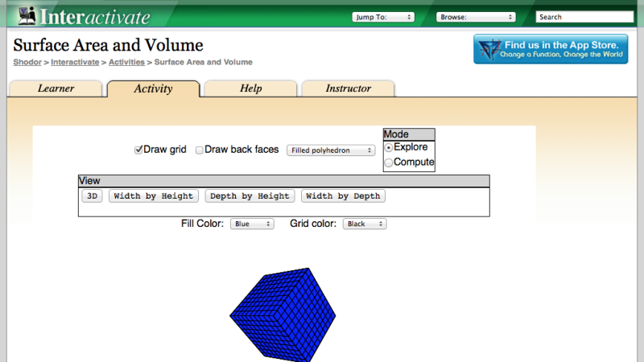The width and height of the screenshot is (644, 362).
Task: Switch to the Activity tab
Action: [x=153, y=88]
